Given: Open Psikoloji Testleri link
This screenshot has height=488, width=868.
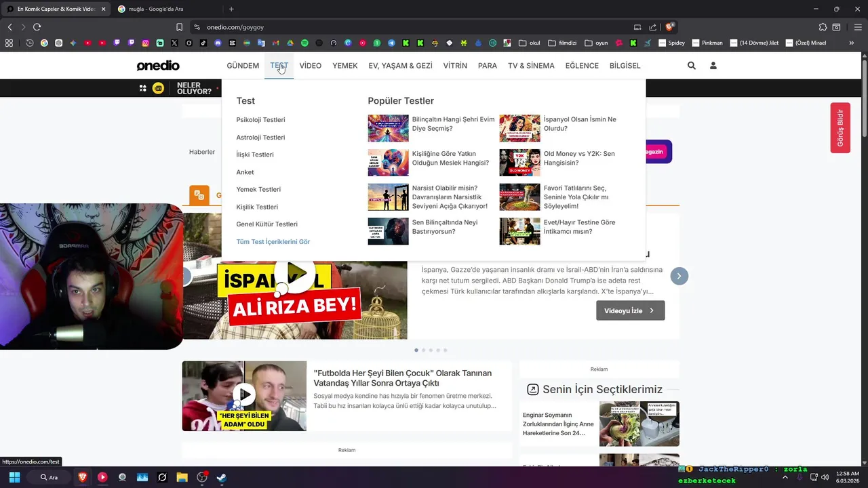Looking at the screenshot, I should pyautogui.click(x=260, y=120).
